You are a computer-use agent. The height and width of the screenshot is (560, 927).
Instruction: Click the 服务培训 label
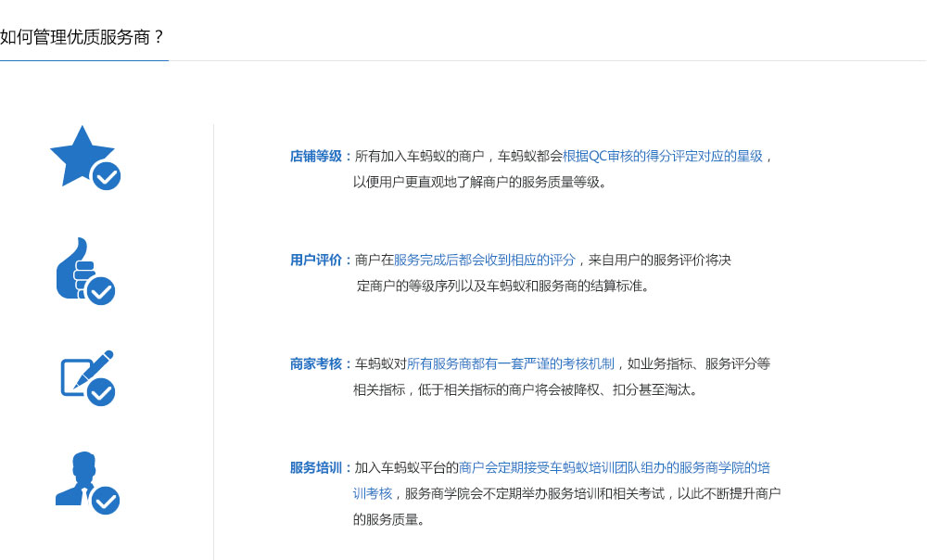[316, 468]
